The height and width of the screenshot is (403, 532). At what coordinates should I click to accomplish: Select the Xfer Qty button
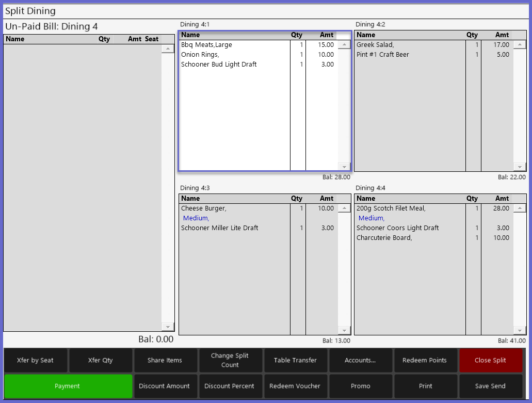(x=100, y=360)
